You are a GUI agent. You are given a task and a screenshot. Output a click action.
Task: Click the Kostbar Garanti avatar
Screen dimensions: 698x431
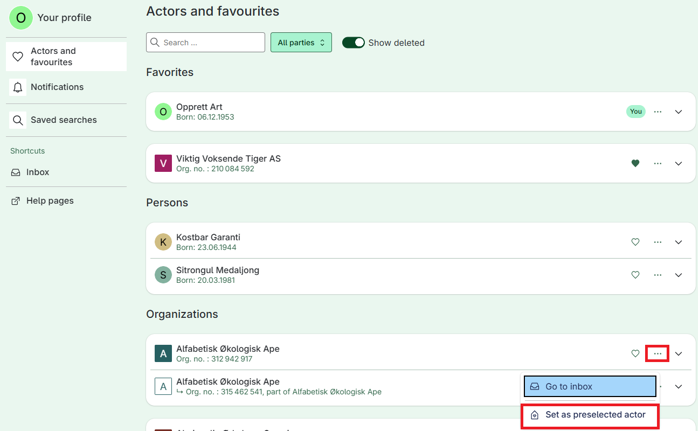pos(163,242)
